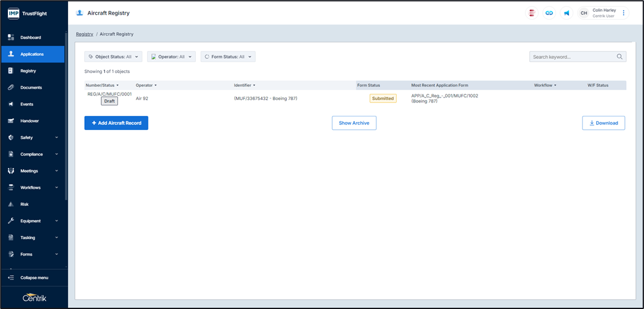Click the Collapse menu icon

(11, 278)
